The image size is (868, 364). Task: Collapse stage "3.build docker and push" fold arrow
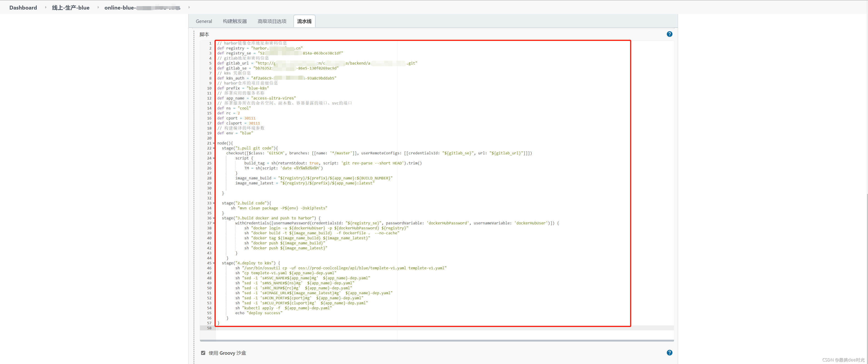click(214, 218)
